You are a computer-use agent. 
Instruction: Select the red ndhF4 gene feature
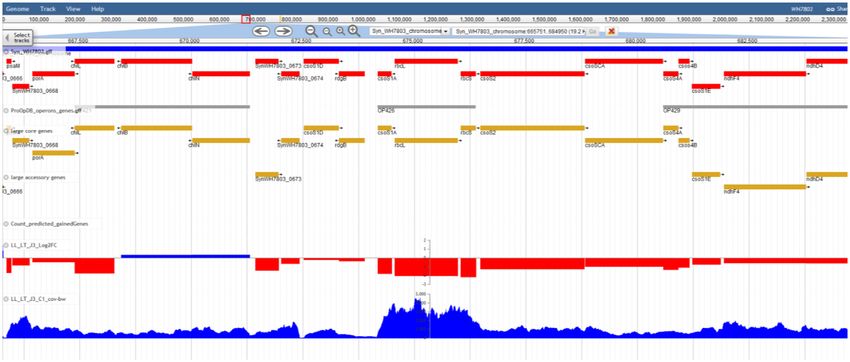click(765, 74)
